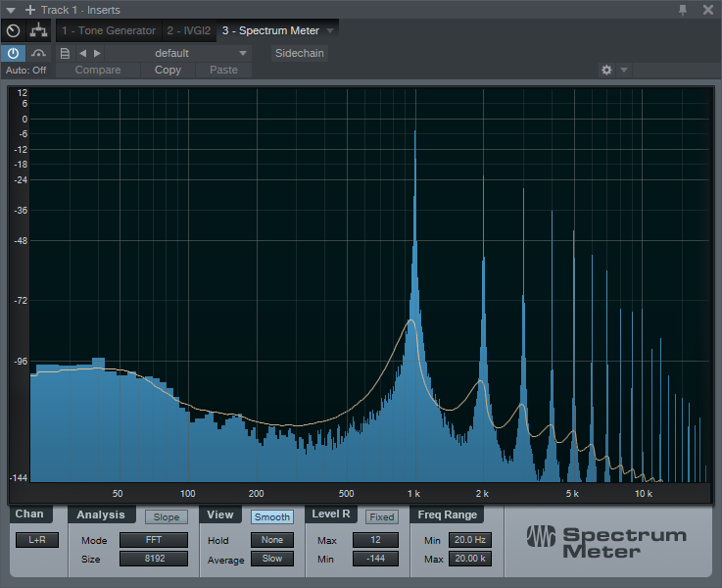Viewport: 722px width, 588px height.
Task: Edit the Level Max value 12
Action: coord(376,540)
